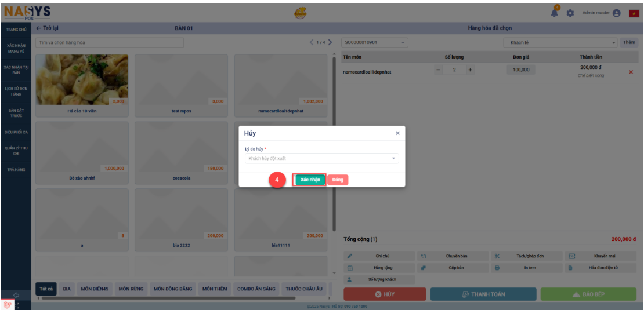Increase quantity with plus button
644x310 pixels.
pyautogui.click(x=470, y=70)
